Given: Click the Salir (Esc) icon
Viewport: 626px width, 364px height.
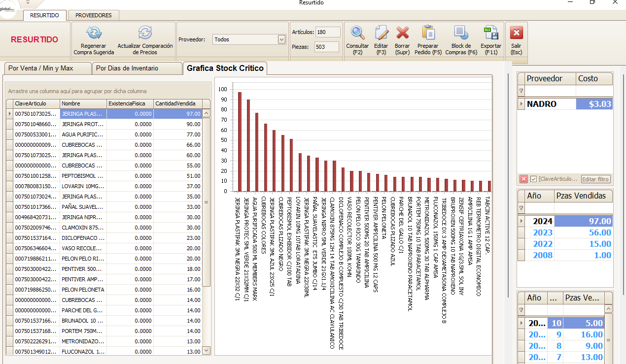Looking at the screenshot, I should pos(516,33).
